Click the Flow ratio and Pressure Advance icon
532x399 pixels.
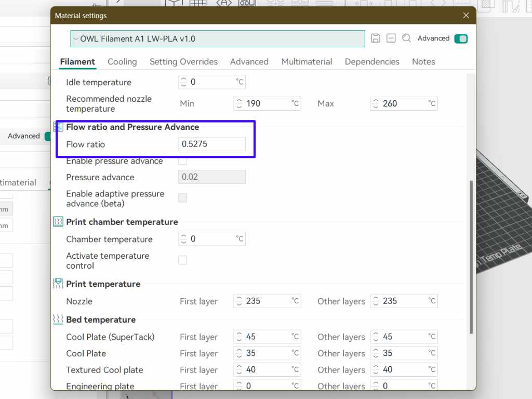point(58,127)
